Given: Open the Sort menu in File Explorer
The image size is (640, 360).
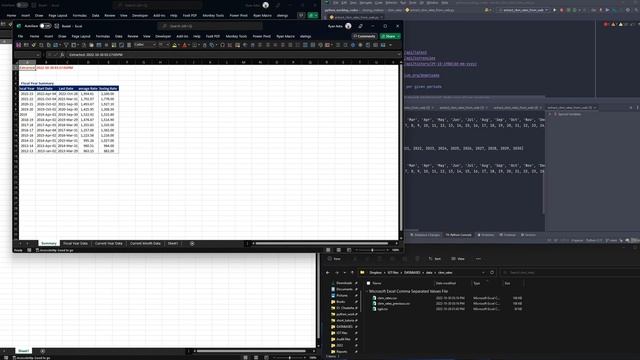Looking at the screenshot, I should pyautogui.click(x=435, y=259).
